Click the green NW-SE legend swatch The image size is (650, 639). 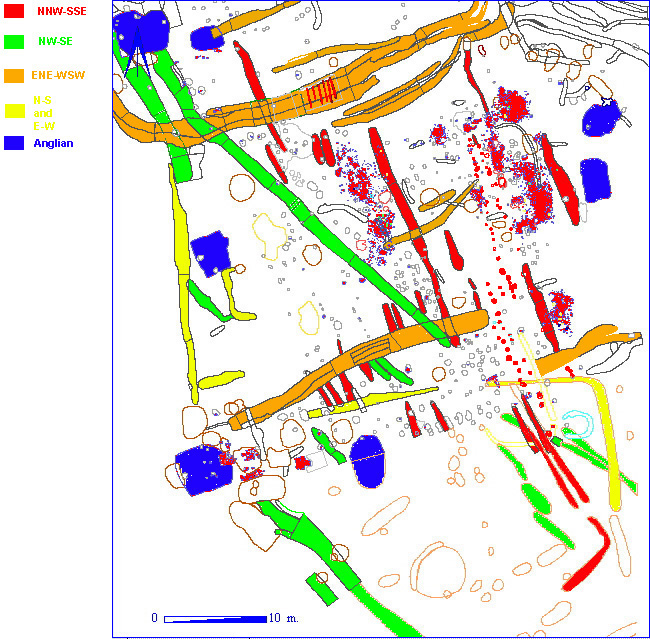tap(14, 42)
